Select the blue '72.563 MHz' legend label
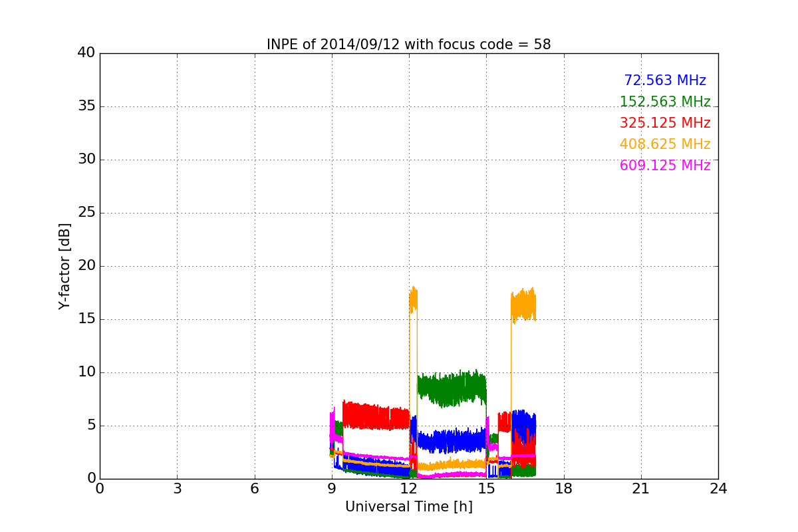The width and height of the screenshot is (798, 532). pos(665,80)
